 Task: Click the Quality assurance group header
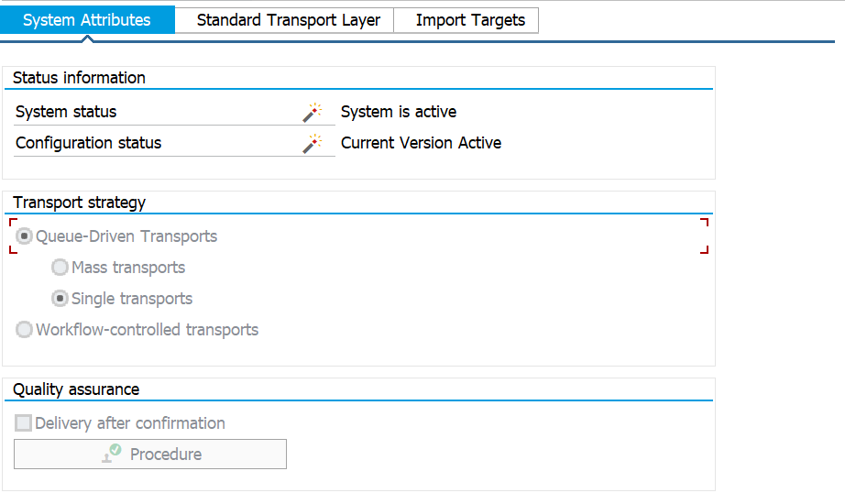pos(76,389)
